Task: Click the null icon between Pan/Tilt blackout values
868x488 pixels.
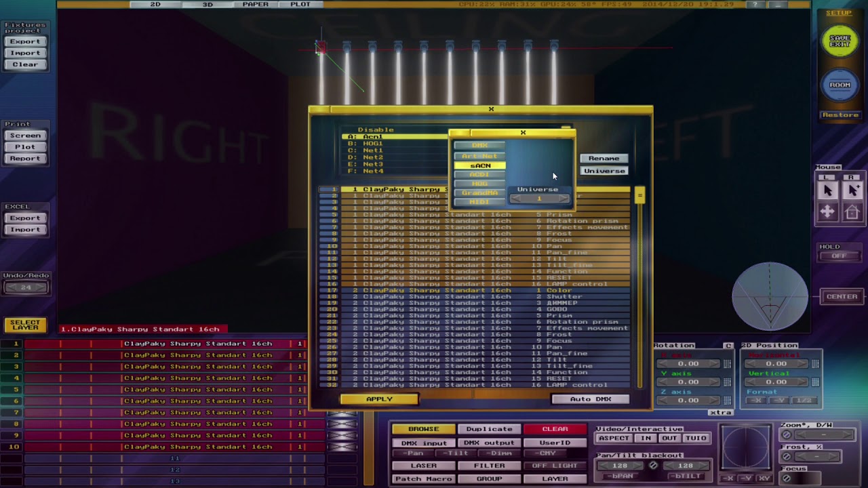Action: (653, 466)
